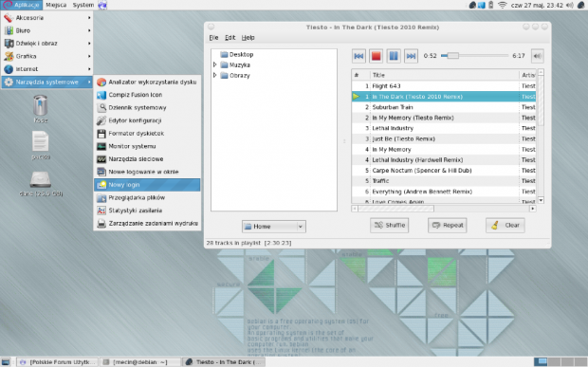This screenshot has height=367, width=588.
Task: Open Narzędzia sieciowe
Action: click(147, 159)
